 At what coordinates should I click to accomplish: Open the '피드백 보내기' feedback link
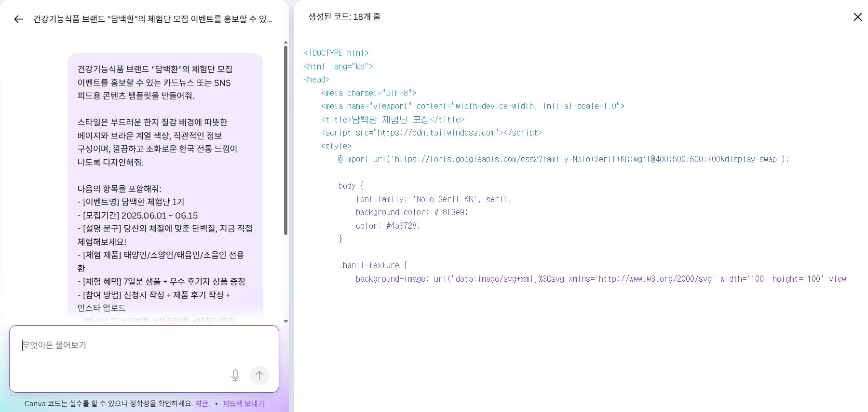click(244, 403)
